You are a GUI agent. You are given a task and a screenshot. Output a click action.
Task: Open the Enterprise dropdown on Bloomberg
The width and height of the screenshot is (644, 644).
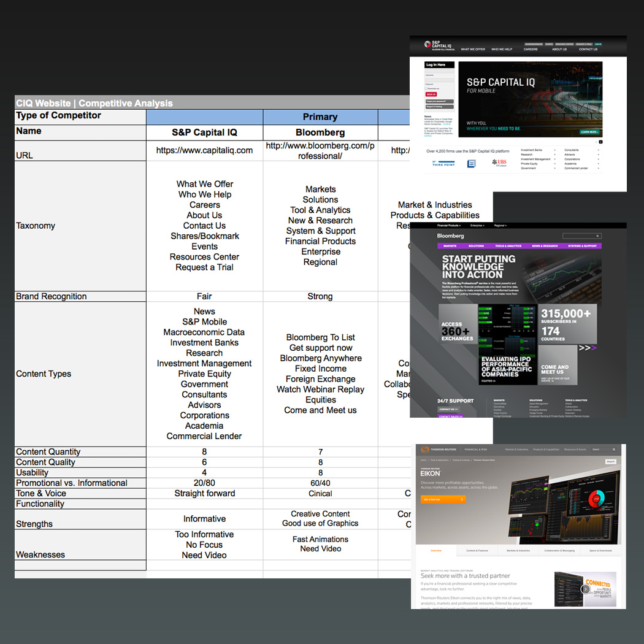click(477, 226)
